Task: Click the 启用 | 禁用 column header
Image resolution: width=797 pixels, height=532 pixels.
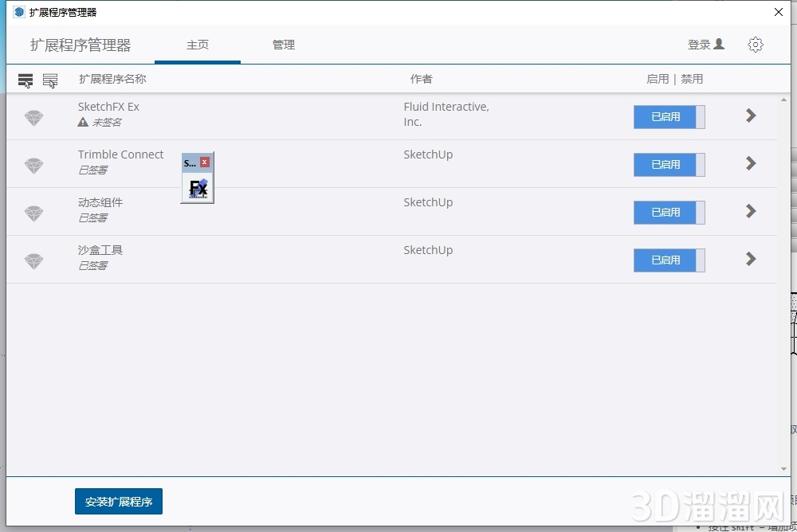Action: 674,79
